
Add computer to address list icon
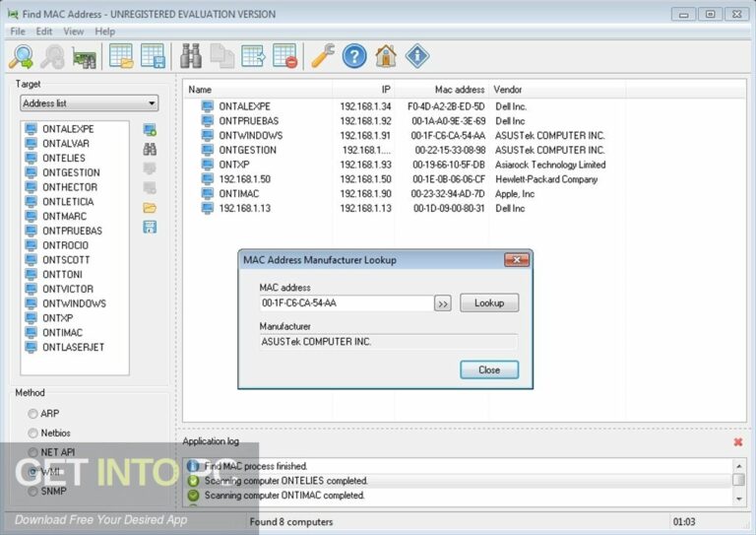150,130
